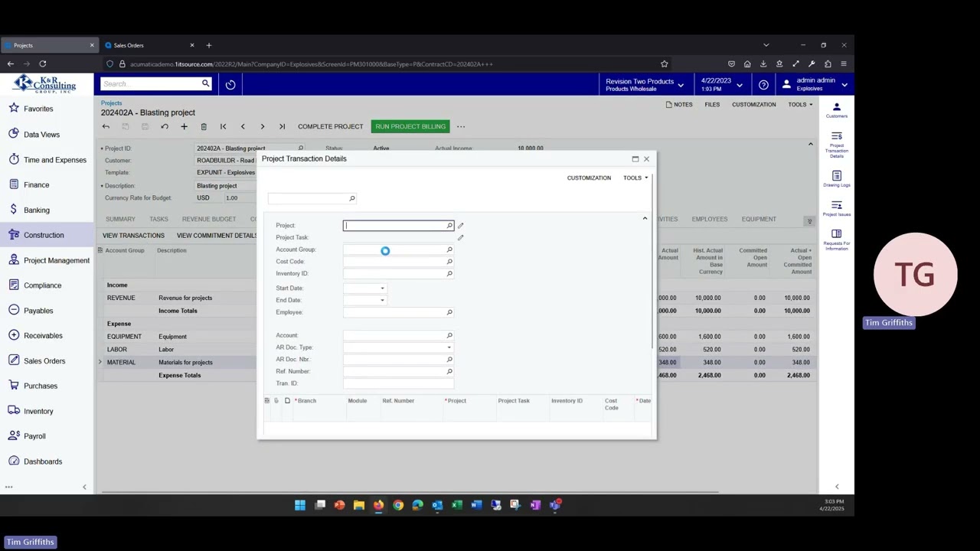980x551 pixels.
Task: Open Project Transaction Details side panel
Action: click(x=836, y=145)
